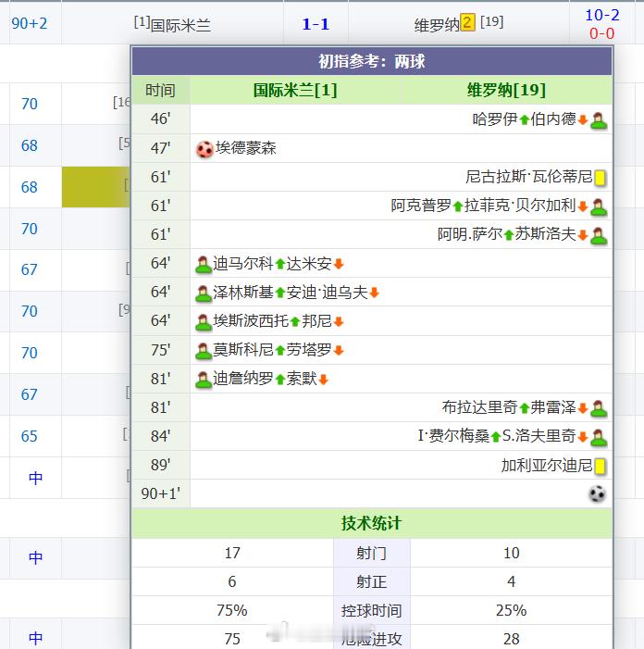Click orange down arrow after 劳塔罗

pos(339,351)
